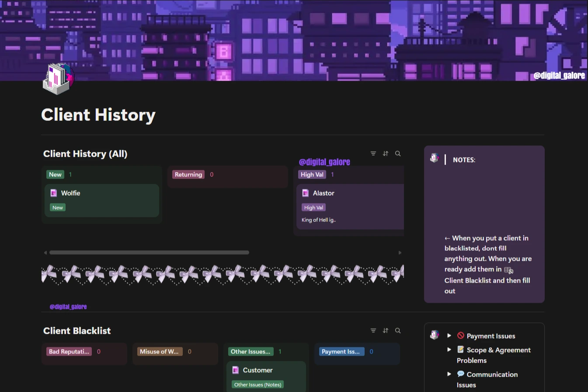
Task: Expand the Communication Issues toggle
Action: click(x=449, y=374)
